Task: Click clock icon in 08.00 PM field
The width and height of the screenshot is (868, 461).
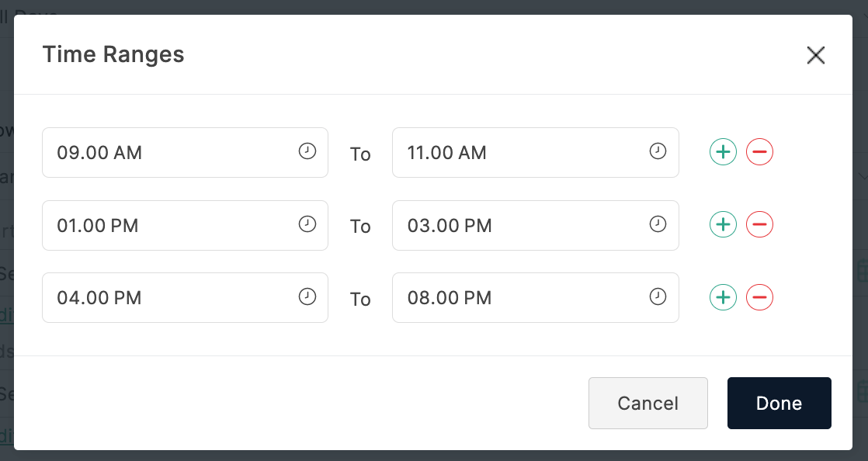Action: (658, 296)
